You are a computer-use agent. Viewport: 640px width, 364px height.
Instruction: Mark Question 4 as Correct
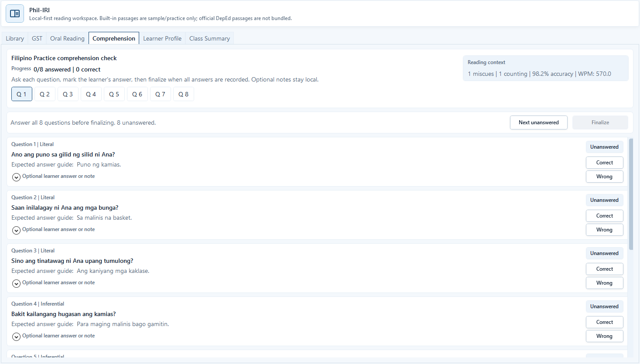(x=605, y=322)
